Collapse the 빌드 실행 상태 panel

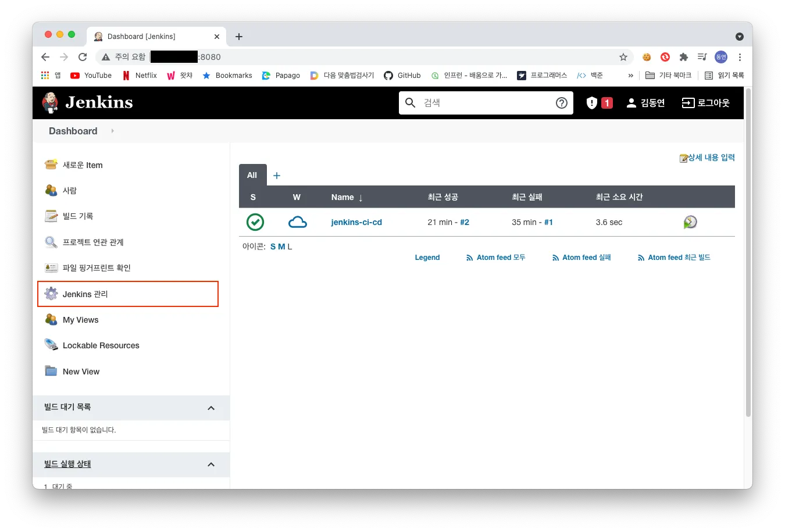pos(211,465)
